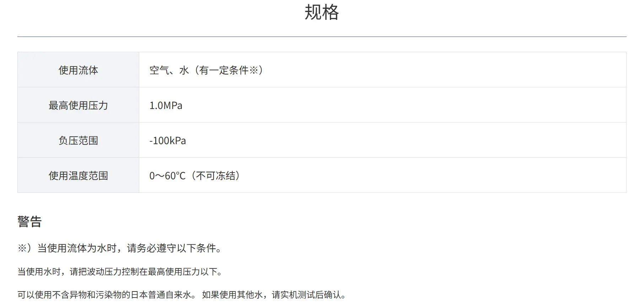Image resolution: width=644 pixels, height=305 pixels.
Task: Select the 最高使用压力 row label
Action: (78, 105)
